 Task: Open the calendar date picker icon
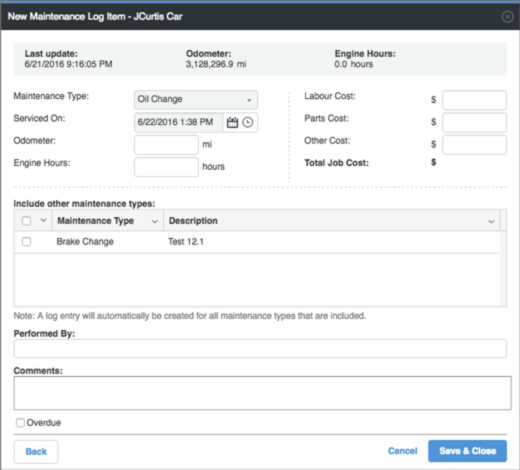[x=232, y=122]
